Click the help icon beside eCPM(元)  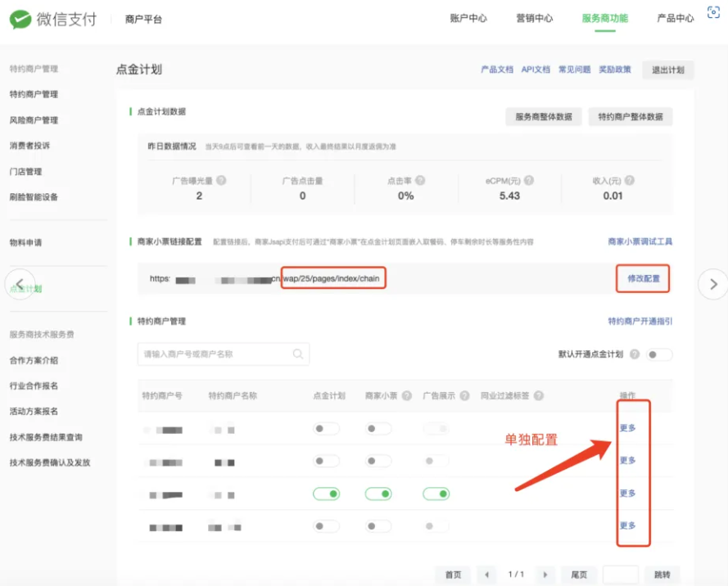tap(529, 181)
